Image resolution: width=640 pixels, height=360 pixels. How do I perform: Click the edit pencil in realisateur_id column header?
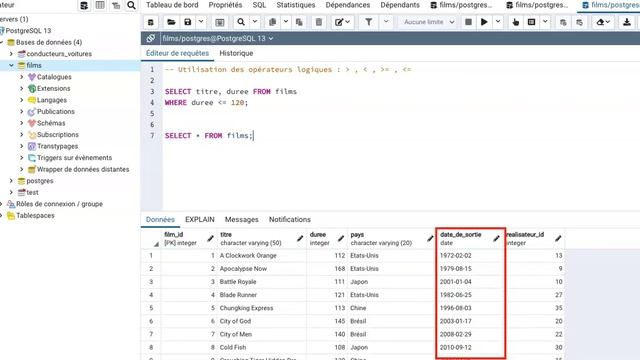(x=558, y=238)
